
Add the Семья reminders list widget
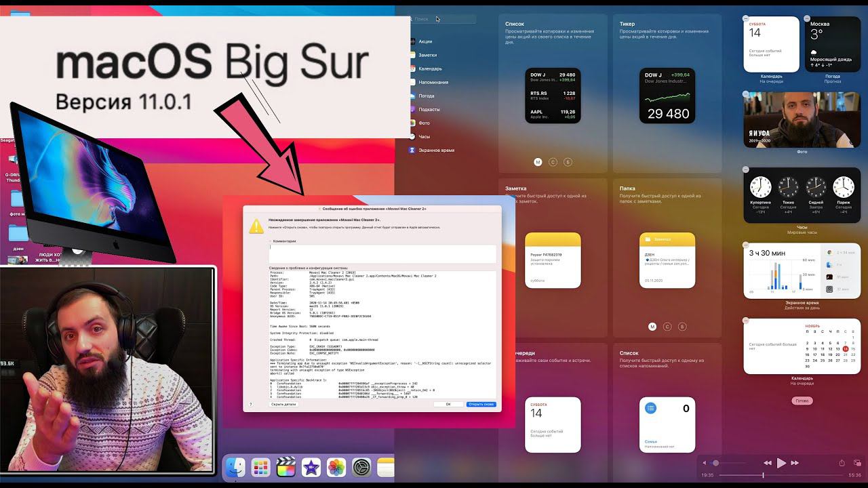point(667,425)
